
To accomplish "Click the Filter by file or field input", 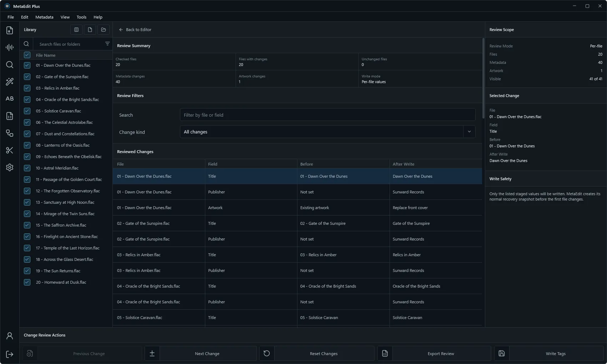I will 327,115.
